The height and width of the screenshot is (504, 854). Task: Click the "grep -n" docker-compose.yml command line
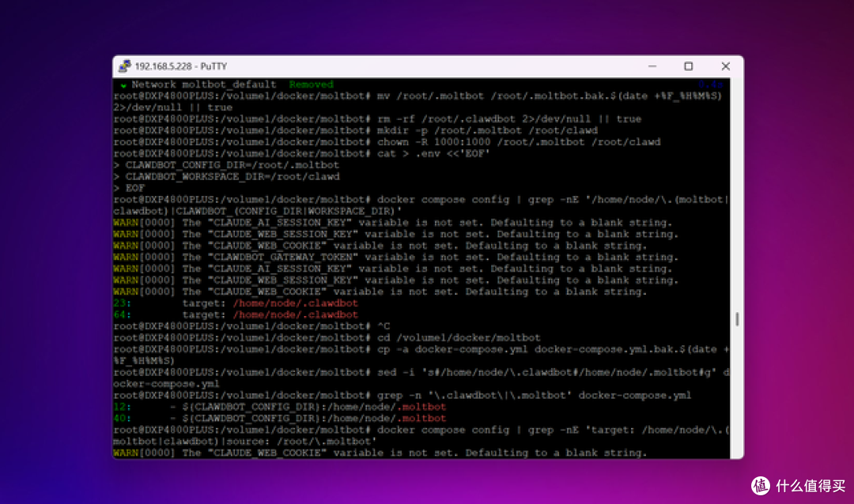pos(402,395)
